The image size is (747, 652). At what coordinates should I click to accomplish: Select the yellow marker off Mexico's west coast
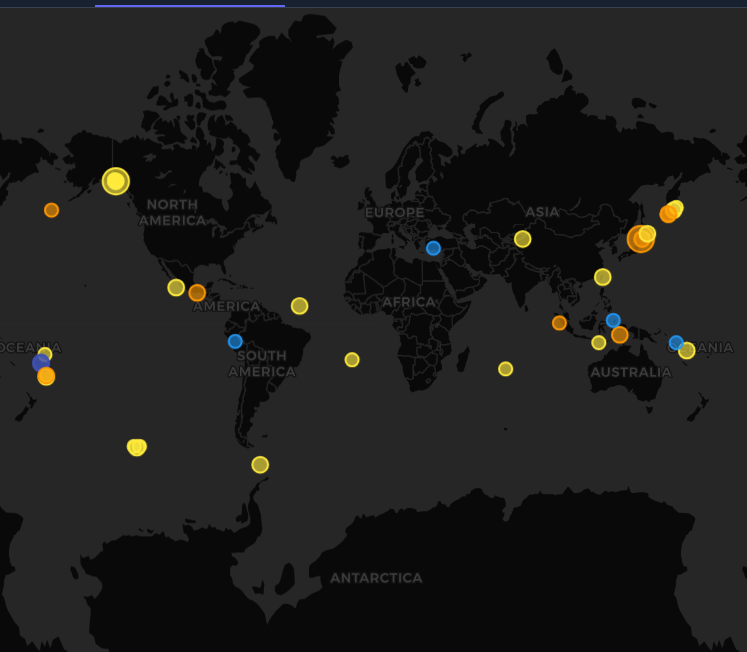click(x=176, y=288)
